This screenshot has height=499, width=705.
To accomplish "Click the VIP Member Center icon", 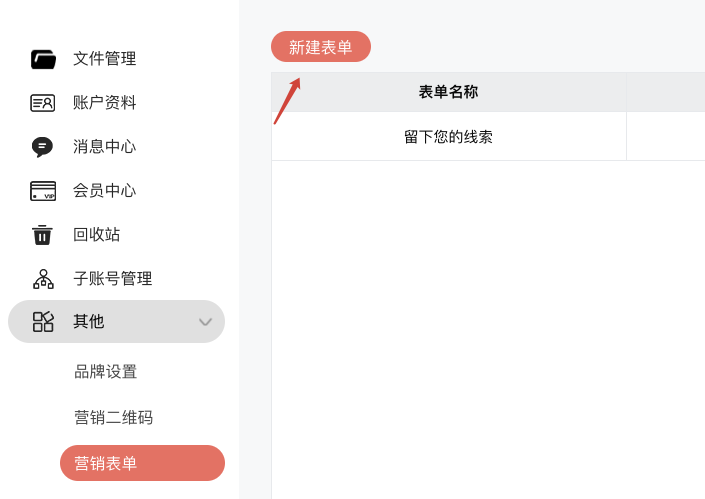I will pyautogui.click(x=43, y=191).
